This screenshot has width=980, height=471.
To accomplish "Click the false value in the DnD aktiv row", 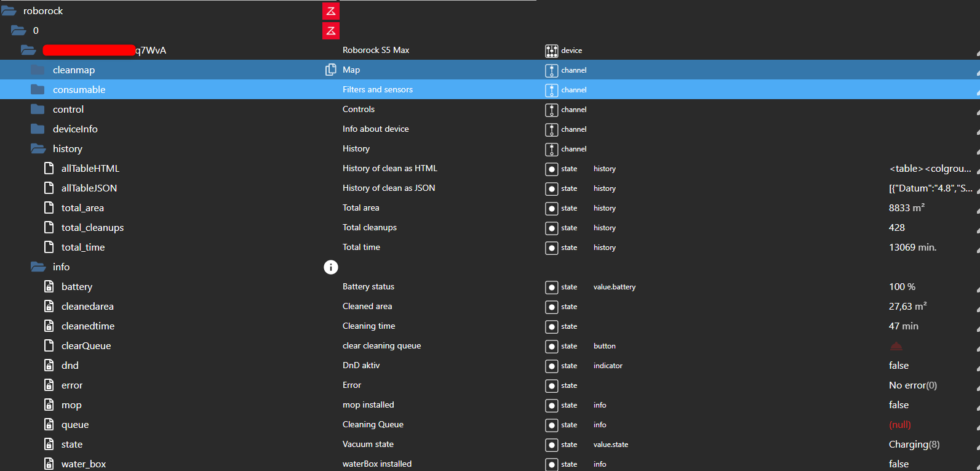I will coord(899,365).
